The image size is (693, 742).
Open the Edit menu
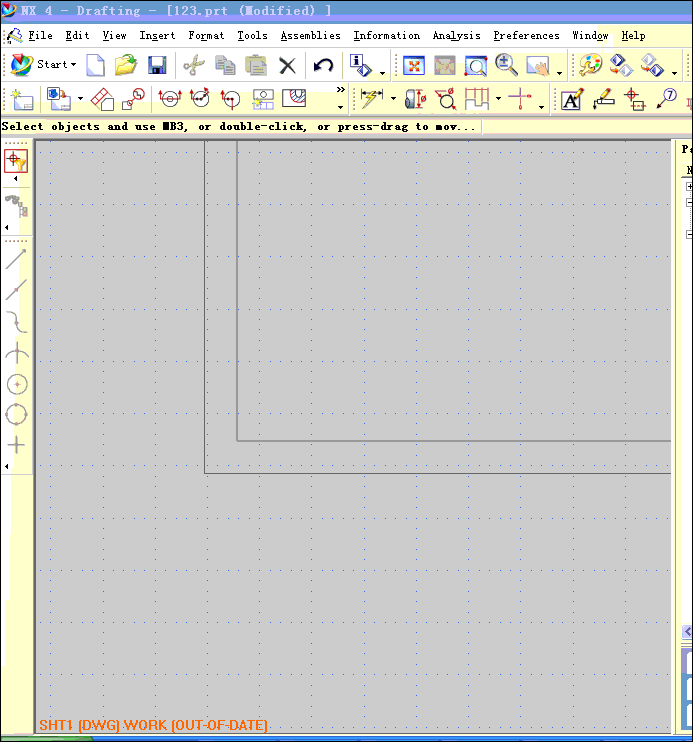[77, 35]
